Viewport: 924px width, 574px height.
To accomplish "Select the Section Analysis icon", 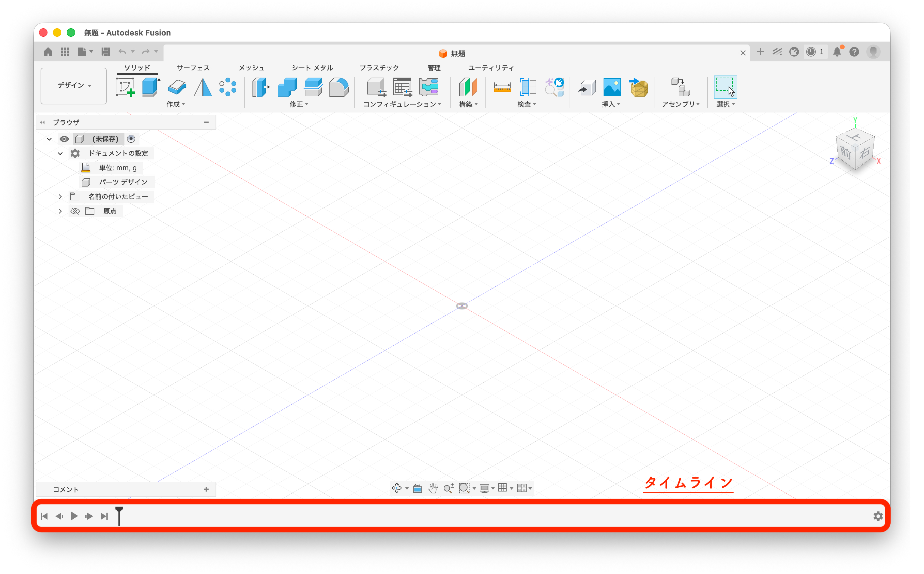I will click(x=528, y=87).
